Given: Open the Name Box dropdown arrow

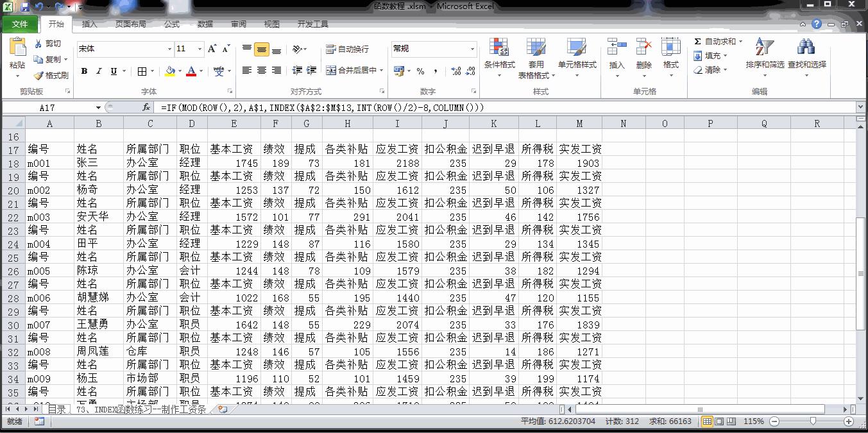Looking at the screenshot, I should (98, 108).
